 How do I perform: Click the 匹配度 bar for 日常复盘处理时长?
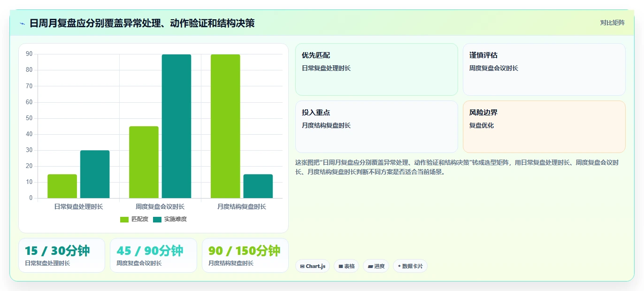click(62, 186)
